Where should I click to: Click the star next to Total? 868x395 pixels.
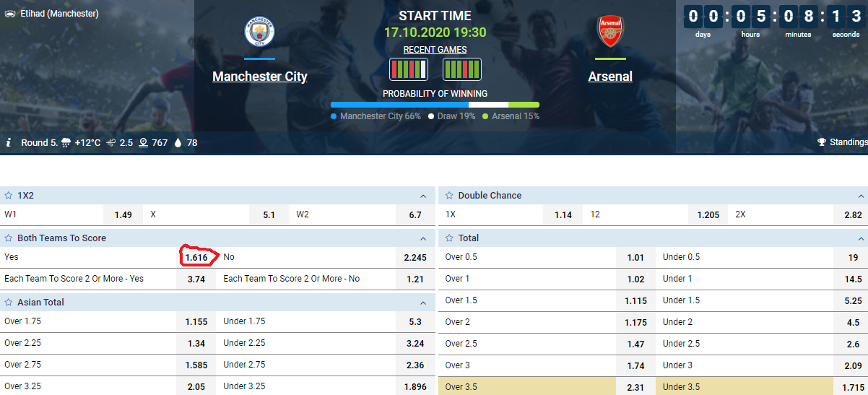[x=449, y=238]
